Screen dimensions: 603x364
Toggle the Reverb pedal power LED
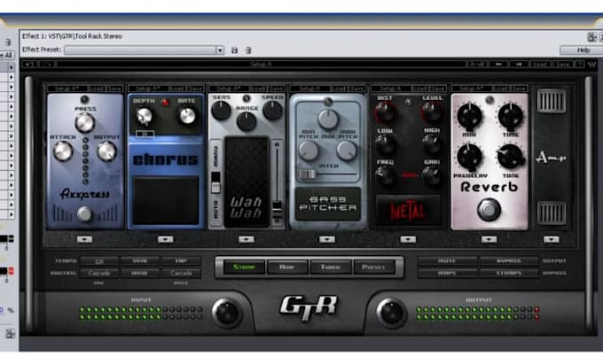pos(489,100)
